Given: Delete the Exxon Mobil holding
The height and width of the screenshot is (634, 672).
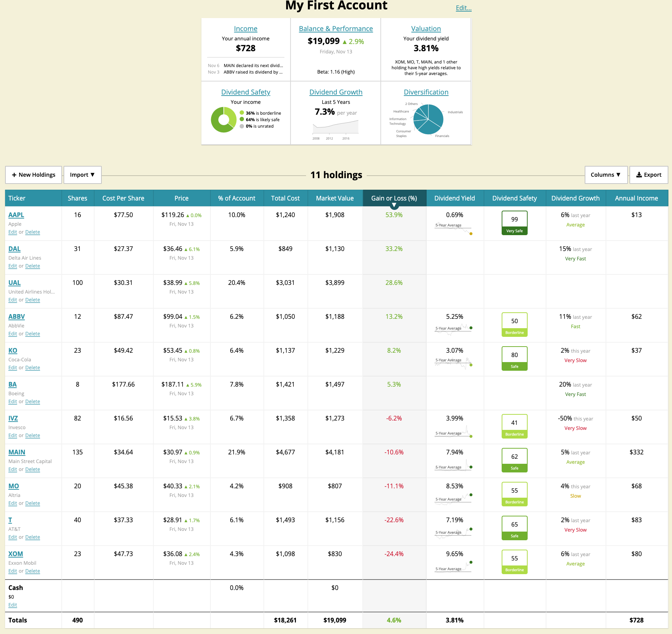Looking at the screenshot, I should [x=32, y=571].
